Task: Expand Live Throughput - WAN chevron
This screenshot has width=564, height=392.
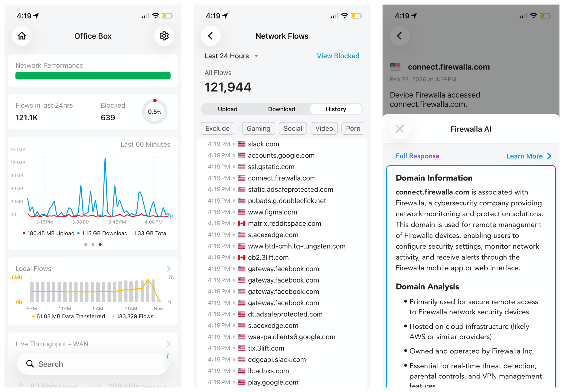Action: click(x=169, y=344)
